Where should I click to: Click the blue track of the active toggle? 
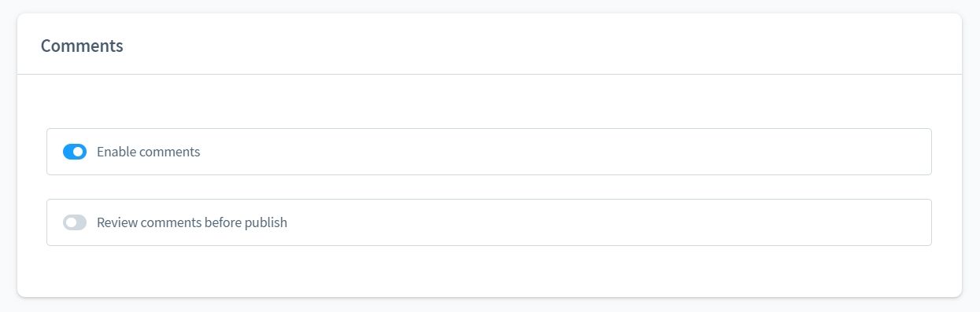click(68, 152)
